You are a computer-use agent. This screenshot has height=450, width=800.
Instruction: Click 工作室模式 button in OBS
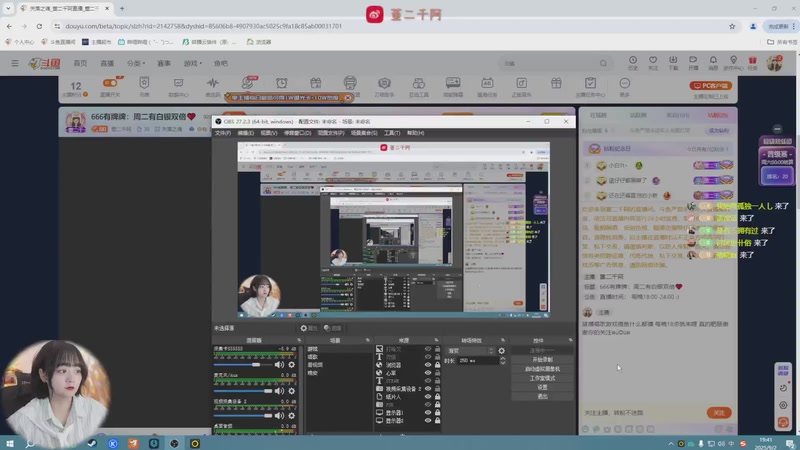[542, 378]
